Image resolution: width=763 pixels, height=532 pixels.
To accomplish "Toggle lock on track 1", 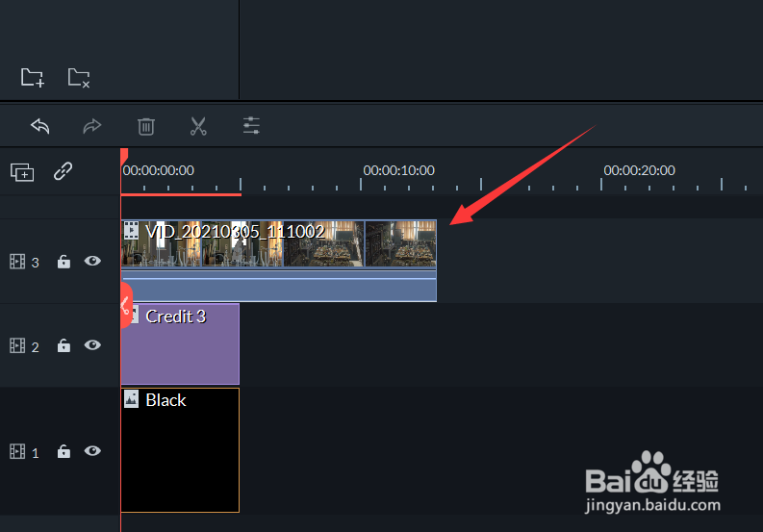I will (64, 451).
